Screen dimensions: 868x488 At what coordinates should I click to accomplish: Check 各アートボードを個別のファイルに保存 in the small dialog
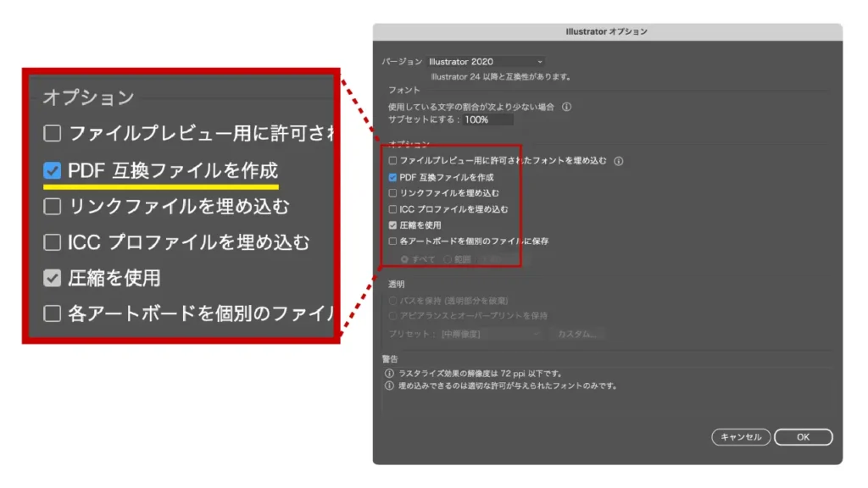pyautogui.click(x=392, y=241)
